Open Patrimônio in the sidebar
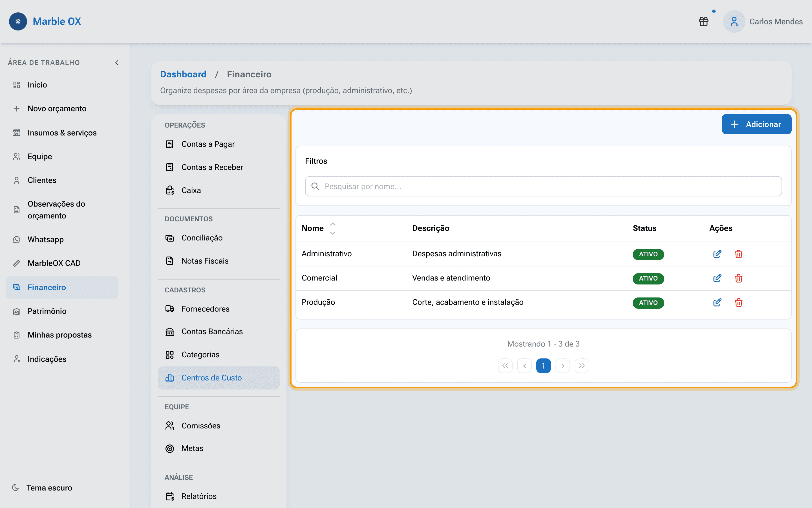 pyautogui.click(x=62, y=311)
